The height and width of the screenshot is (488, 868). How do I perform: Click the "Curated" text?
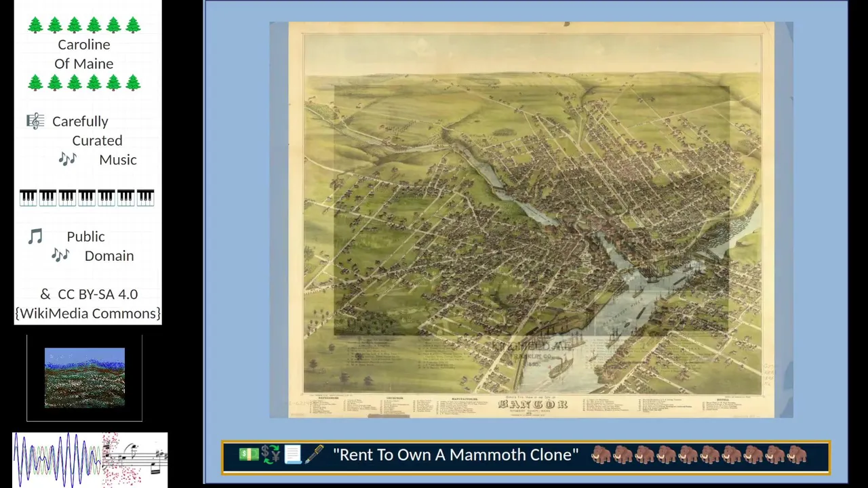pos(97,140)
